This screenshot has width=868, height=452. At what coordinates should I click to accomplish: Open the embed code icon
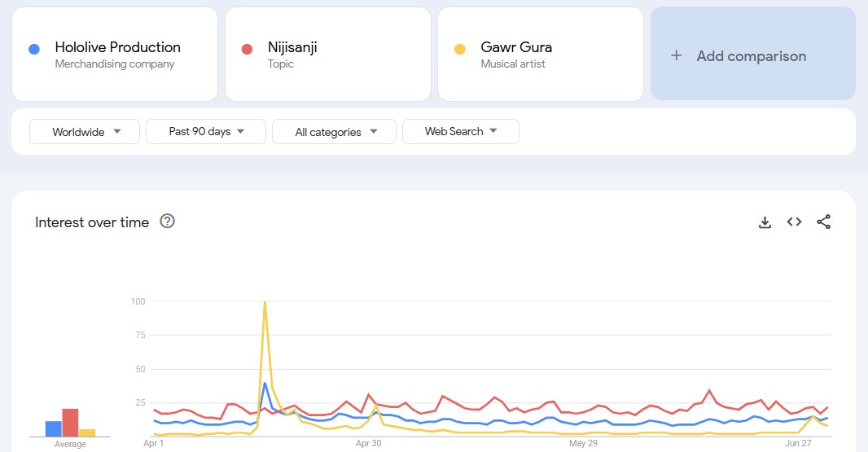tap(794, 222)
